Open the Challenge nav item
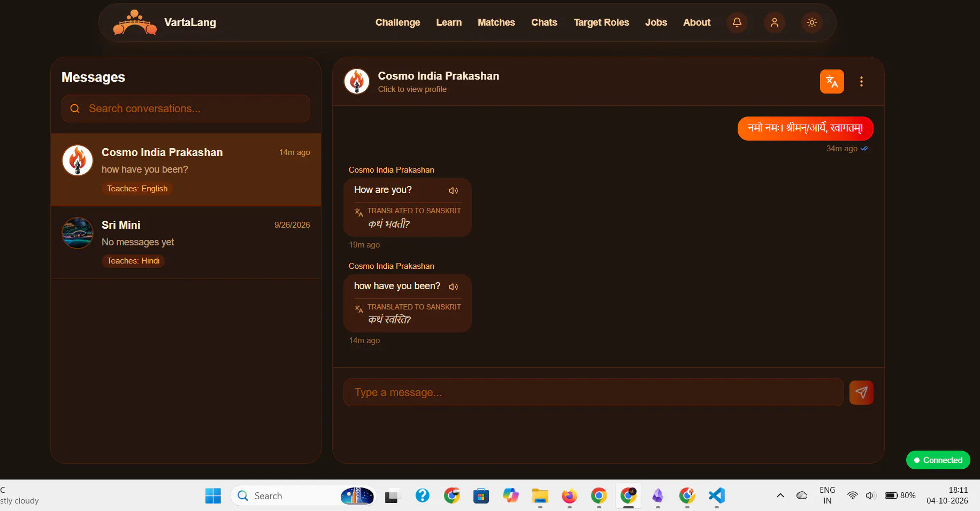Image resolution: width=980 pixels, height=511 pixels. pyautogui.click(x=397, y=22)
